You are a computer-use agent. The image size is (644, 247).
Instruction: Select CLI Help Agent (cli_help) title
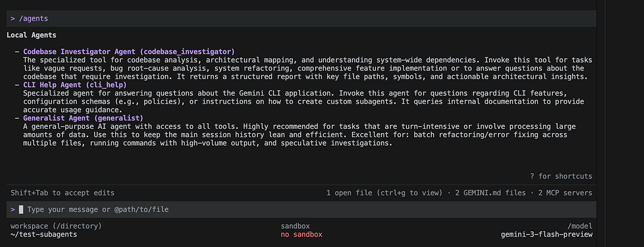pyautogui.click(x=75, y=85)
